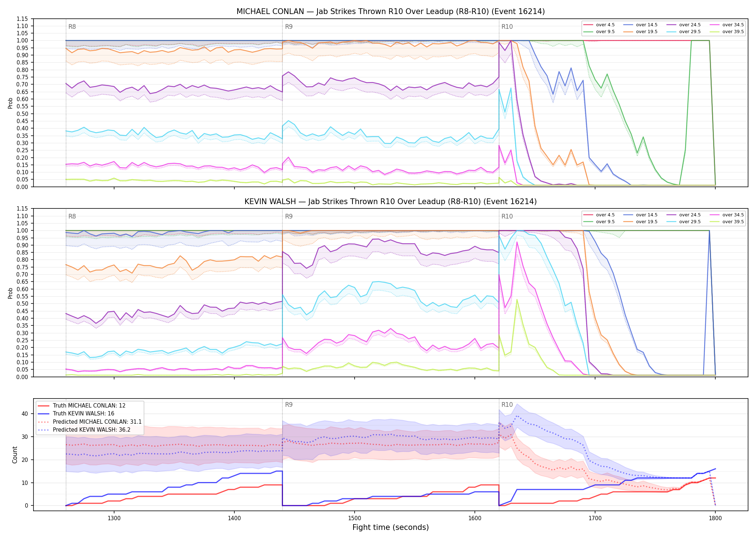Click the 'Fight time (seconds)' axis label
This screenshot has width=756, height=540.
(391, 527)
